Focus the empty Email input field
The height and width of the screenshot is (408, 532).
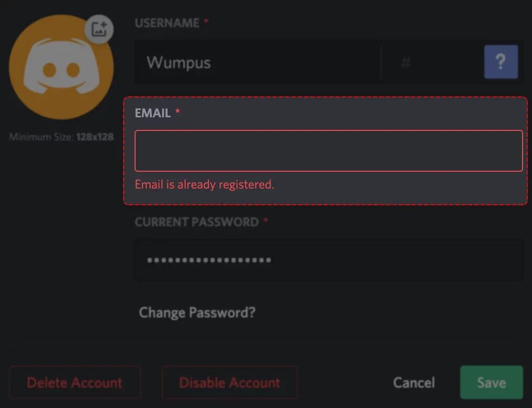pyautogui.click(x=328, y=151)
